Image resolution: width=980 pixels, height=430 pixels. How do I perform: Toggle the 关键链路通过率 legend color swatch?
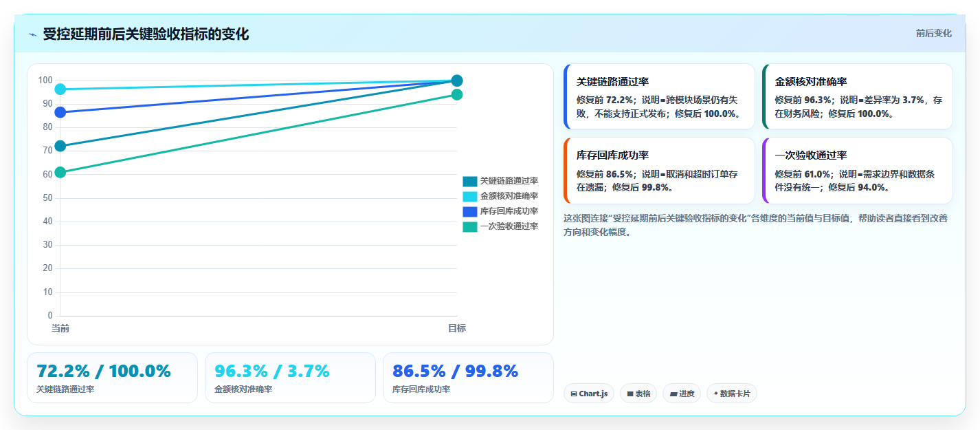click(470, 181)
